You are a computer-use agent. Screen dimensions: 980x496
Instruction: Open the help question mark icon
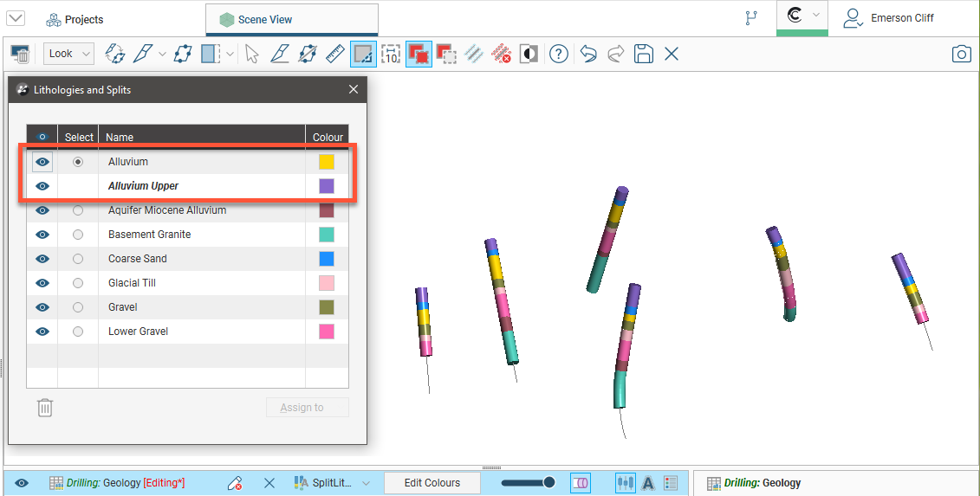pos(559,54)
